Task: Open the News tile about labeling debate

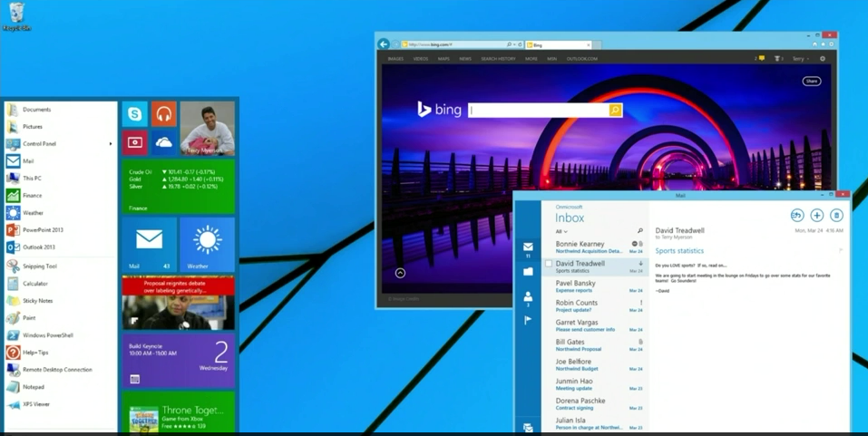Action: [x=179, y=303]
